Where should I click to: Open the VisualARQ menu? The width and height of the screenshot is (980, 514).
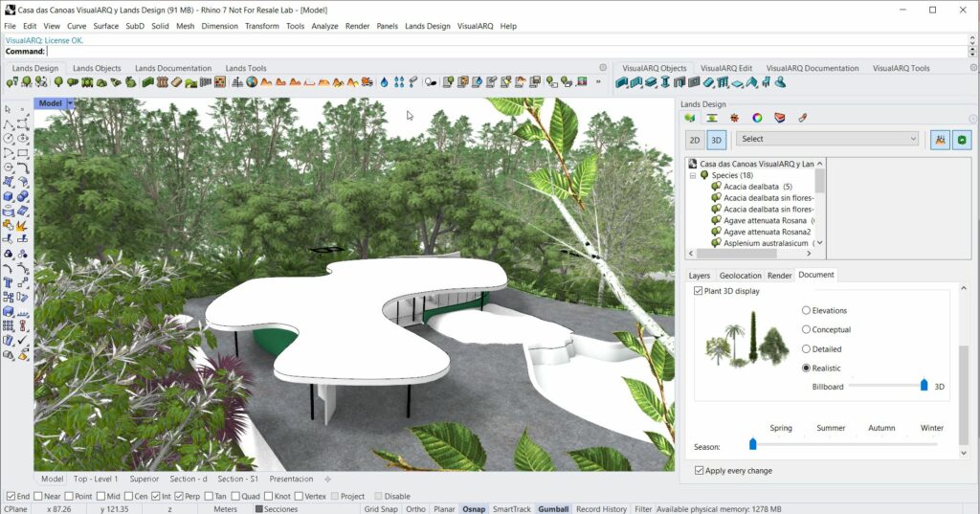pos(475,26)
